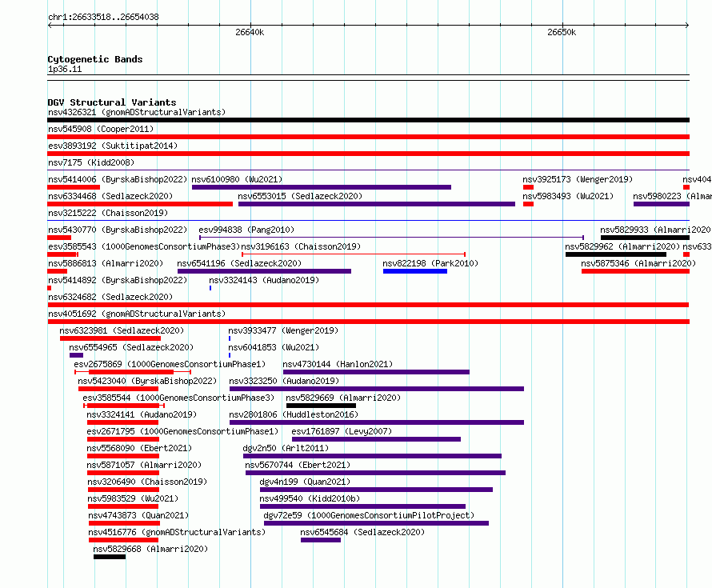Click the 26650k ruler position label
Viewport: 712px width, 588px height.
pyautogui.click(x=562, y=32)
